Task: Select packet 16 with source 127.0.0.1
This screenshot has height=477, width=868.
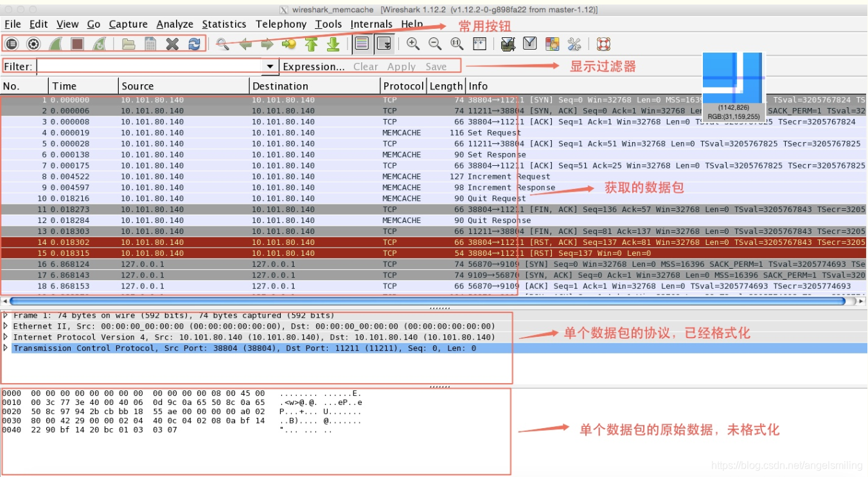Action: tap(434, 264)
